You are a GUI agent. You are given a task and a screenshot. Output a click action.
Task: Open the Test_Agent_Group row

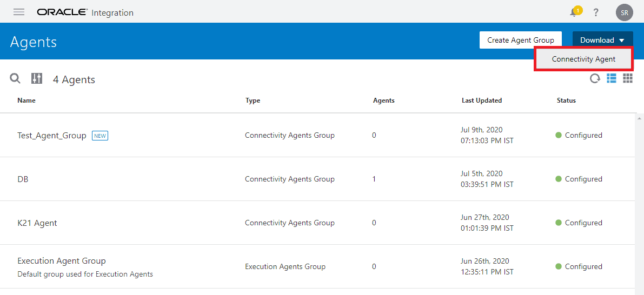[x=318, y=136]
